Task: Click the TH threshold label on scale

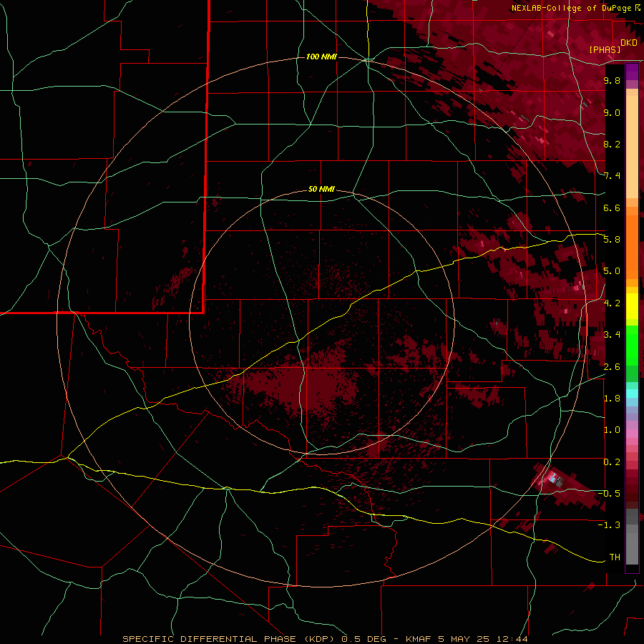Action: tap(615, 557)
